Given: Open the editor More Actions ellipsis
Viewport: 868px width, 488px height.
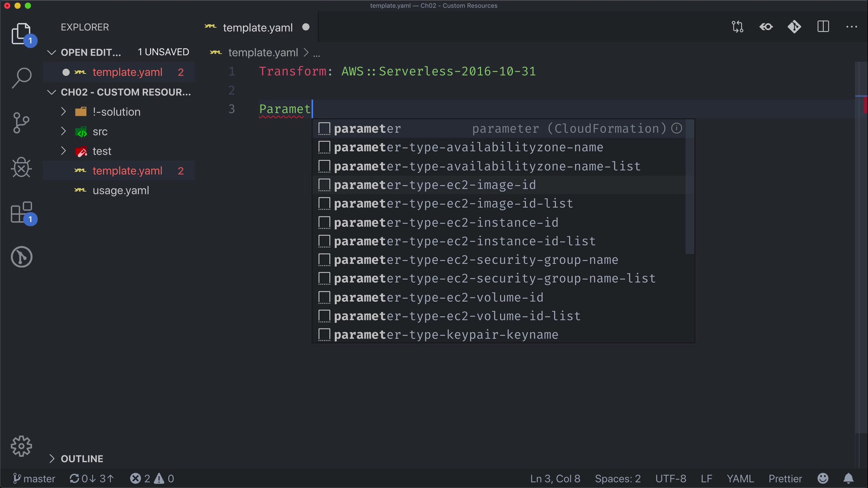Looking at the screenshot, I should pos(852,27).
